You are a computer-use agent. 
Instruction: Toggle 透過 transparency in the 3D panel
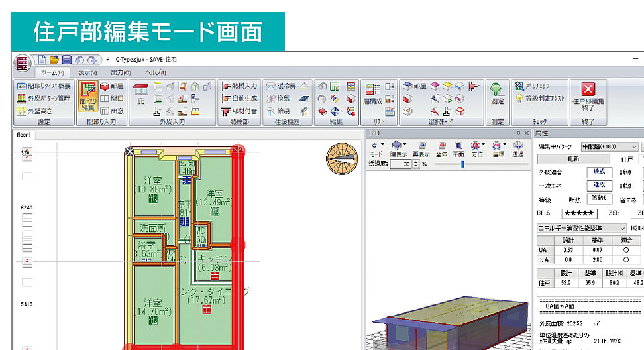tap(517, 148)
